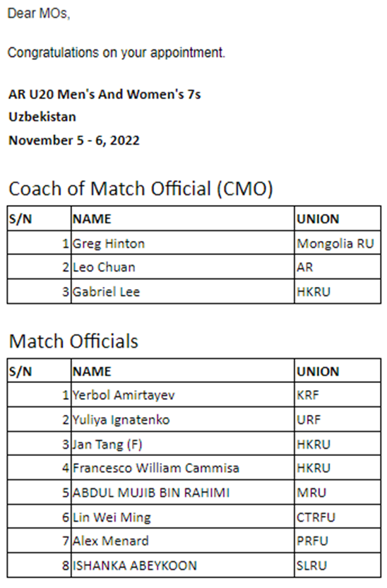
Task: Click the 'November 5 - 6, 2022' date text
Action: pyautogui.click(x=74, y=140)
